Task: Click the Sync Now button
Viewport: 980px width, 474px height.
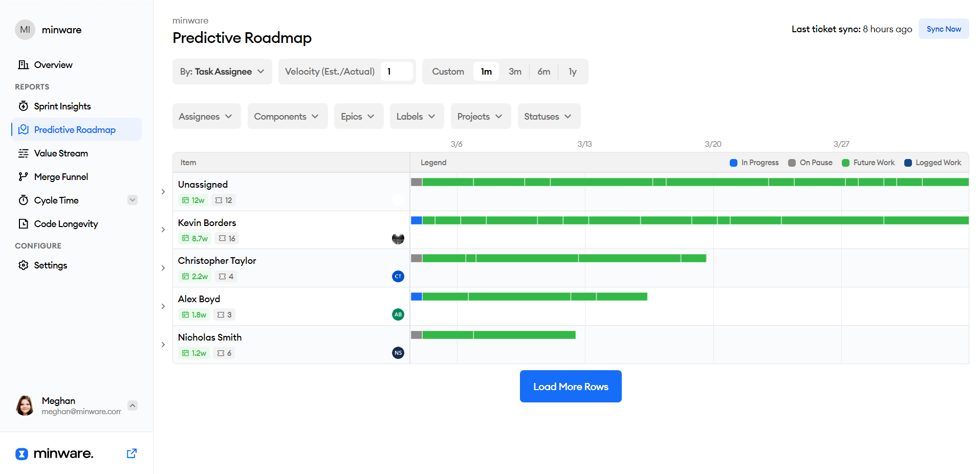Action: pos(943,29)
